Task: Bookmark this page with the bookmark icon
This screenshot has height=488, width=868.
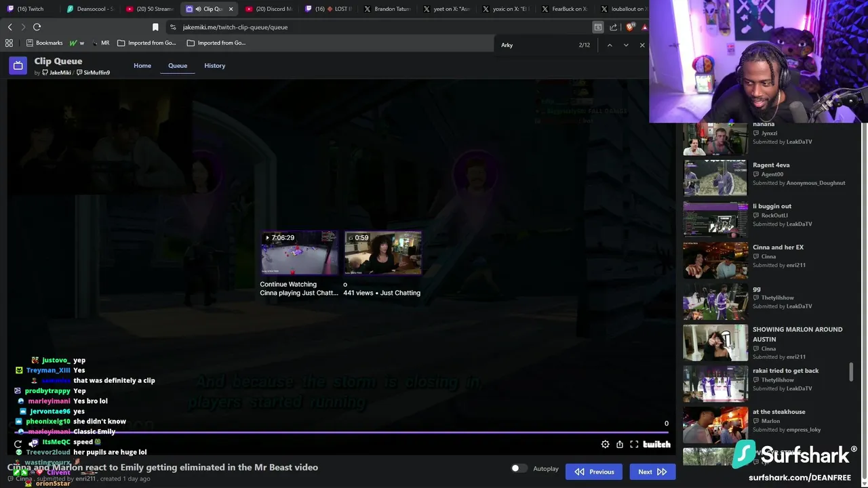Action: click(x=155, y=27)
